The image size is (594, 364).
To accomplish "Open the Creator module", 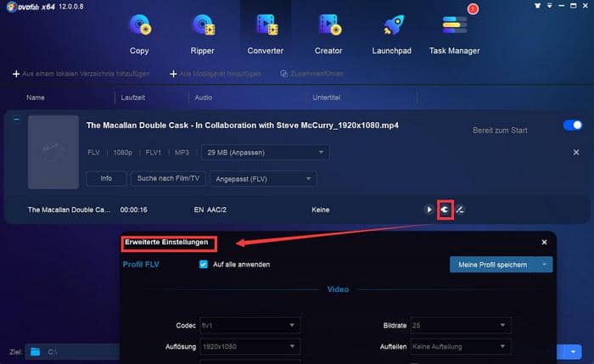I will pyautogui.click(x=328, y=34).
